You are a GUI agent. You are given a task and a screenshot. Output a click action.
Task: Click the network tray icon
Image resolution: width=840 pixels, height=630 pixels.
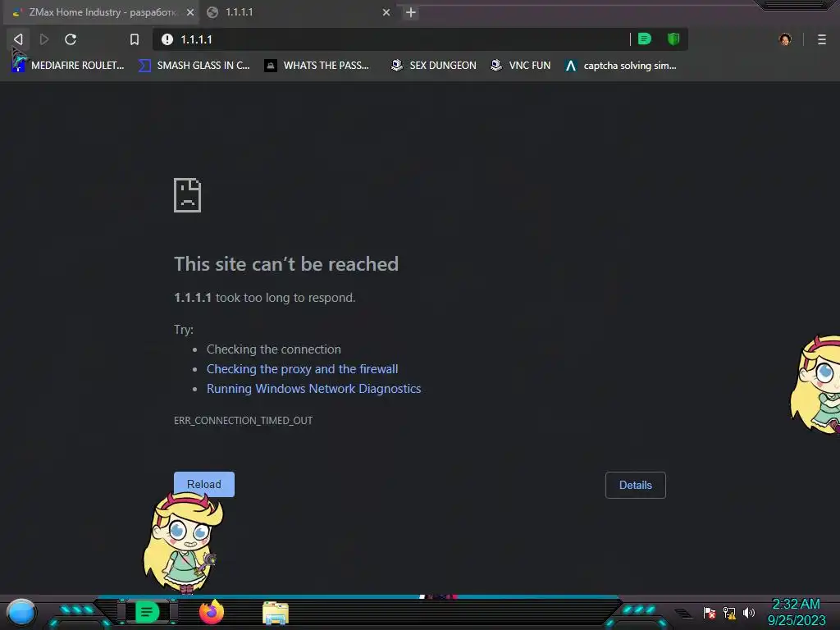click(729, 613)
